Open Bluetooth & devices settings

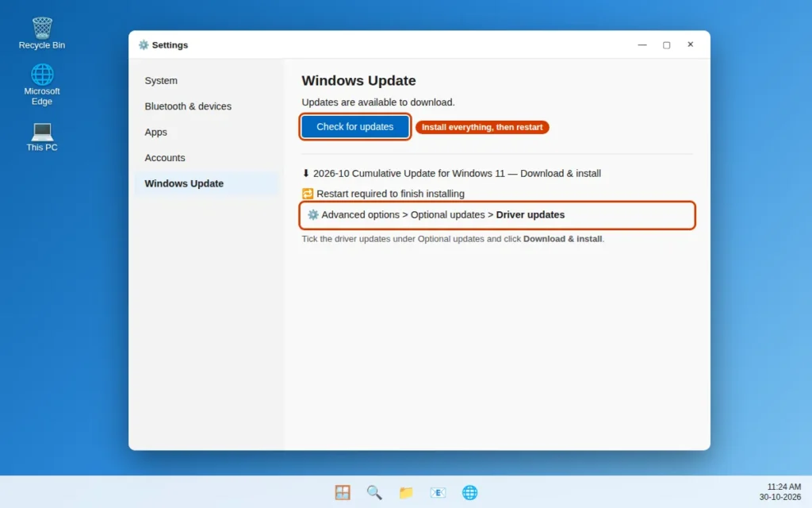pyautogui.click(x=207, y=106)
